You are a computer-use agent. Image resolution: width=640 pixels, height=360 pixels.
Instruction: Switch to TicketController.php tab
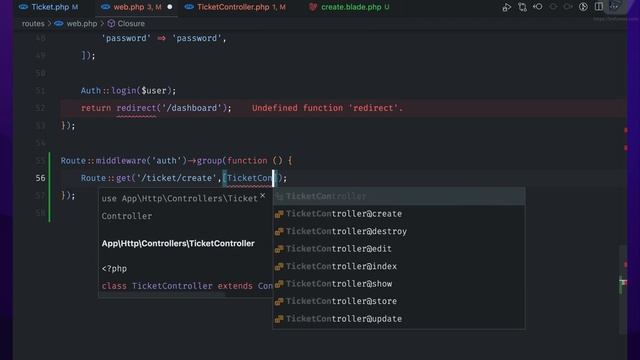[235, 7]
